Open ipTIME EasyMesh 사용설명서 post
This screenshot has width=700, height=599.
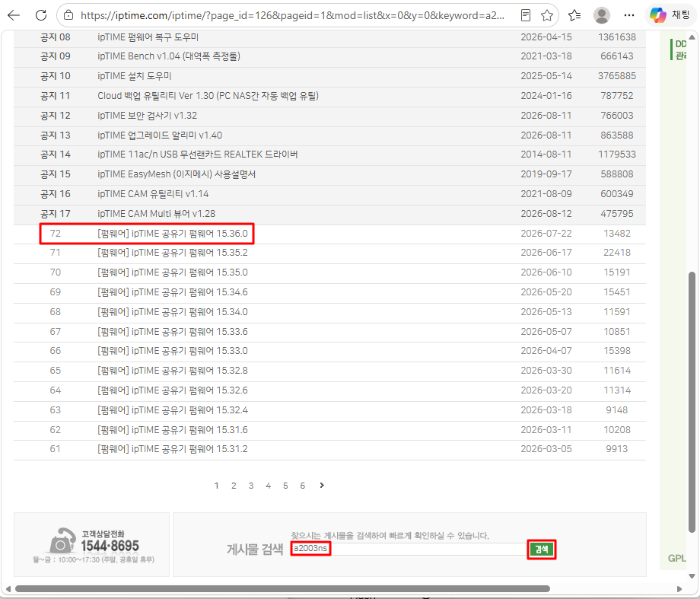click(177, 174)
